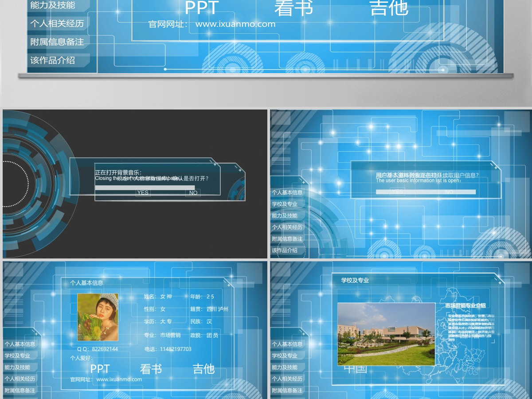Click the 学历: 大专 field
The image size is (532, 399).
[158, 321]
